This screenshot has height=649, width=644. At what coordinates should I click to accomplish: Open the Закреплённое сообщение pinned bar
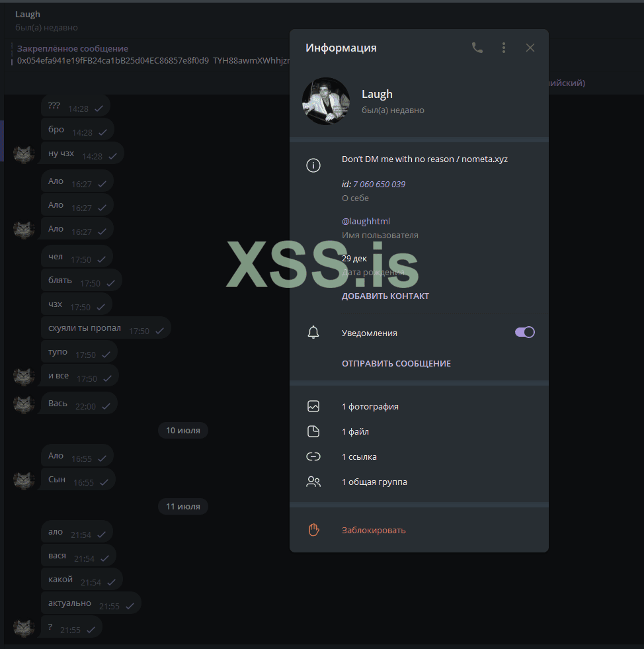click(x=151, y=55)
